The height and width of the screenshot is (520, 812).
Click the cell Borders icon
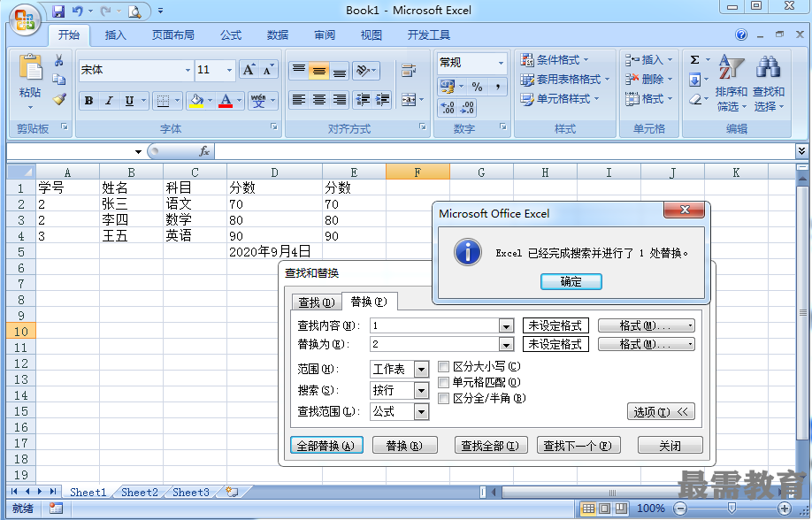(163, 101)
